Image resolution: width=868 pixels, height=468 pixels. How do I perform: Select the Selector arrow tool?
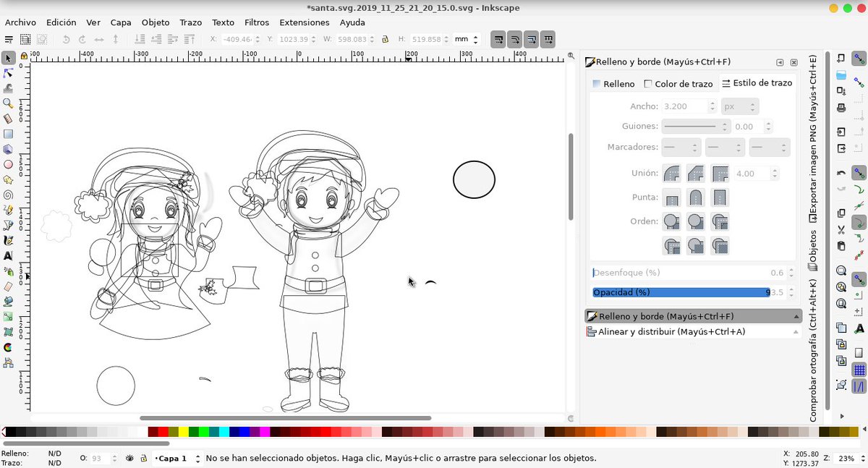click(8, 58)
